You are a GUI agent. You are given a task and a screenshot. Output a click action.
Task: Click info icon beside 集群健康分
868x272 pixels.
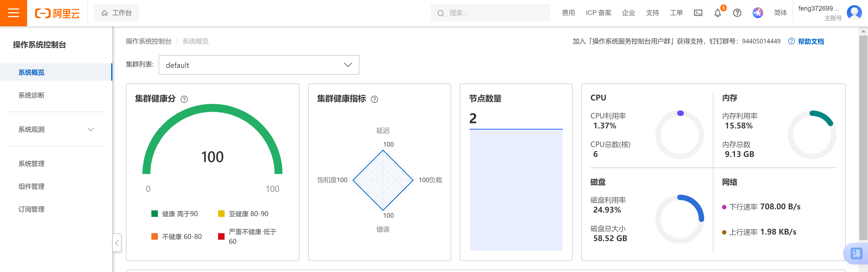point(184,99)
